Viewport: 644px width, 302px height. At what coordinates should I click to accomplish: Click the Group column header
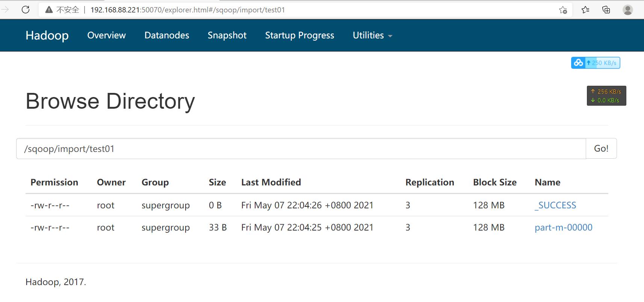[x=155, y=182]
